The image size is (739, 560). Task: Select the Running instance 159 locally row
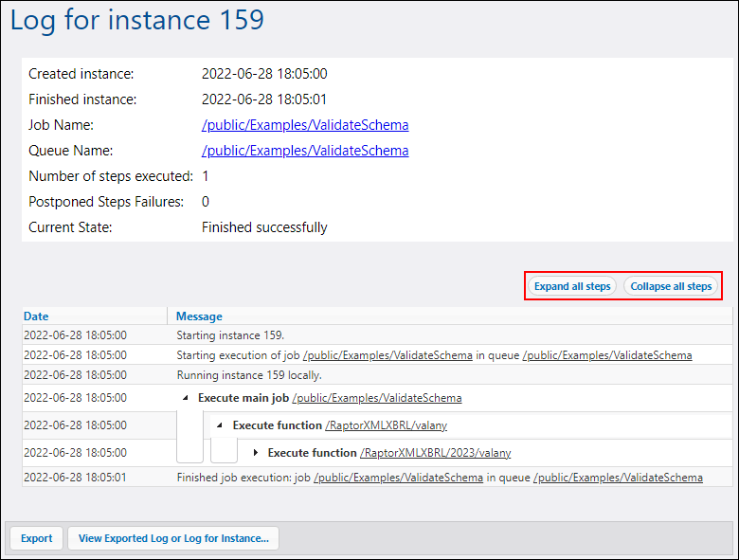click(x=249, y=375)
